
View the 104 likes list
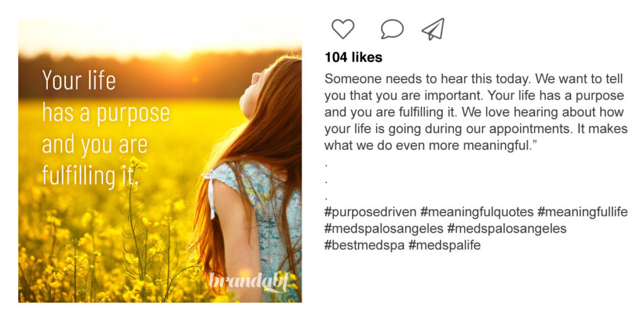[353, 57]
